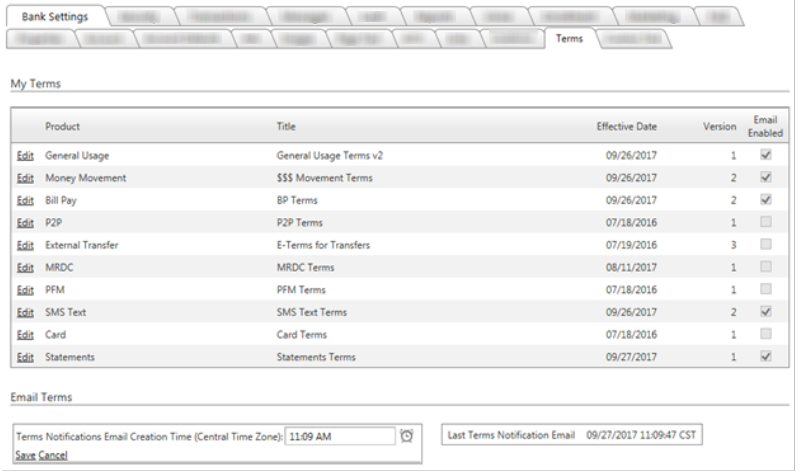
Task: Uncheck Email Enabled for Money Movement
Action: click(766, 178)
